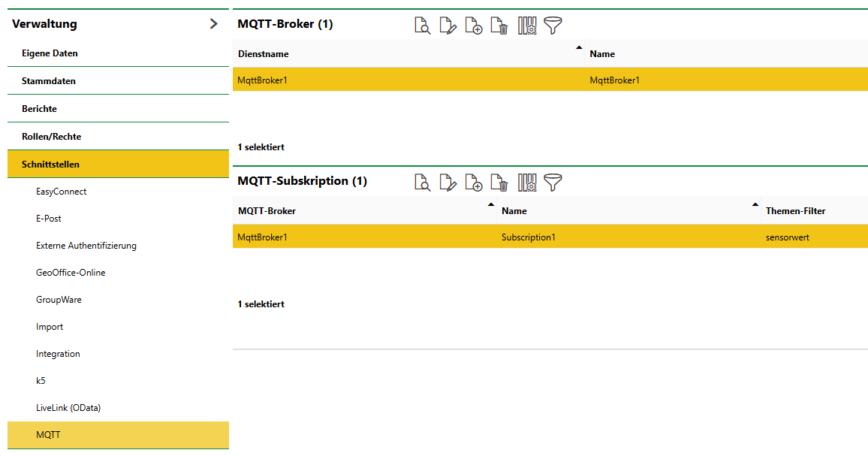Click the MQTT-Broker (1) heading
The width and height of the screenshot is (868, 456).
[x=285, y=24]
